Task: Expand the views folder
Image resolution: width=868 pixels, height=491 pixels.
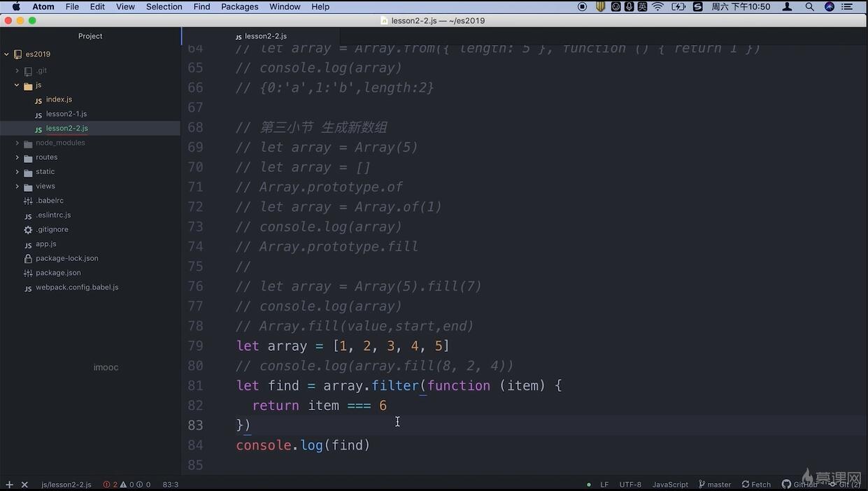Action: [x=17, y=186]
